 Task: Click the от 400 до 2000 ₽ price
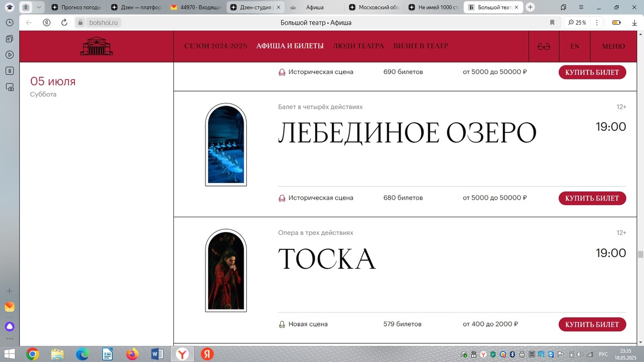(x=490, y=324)
